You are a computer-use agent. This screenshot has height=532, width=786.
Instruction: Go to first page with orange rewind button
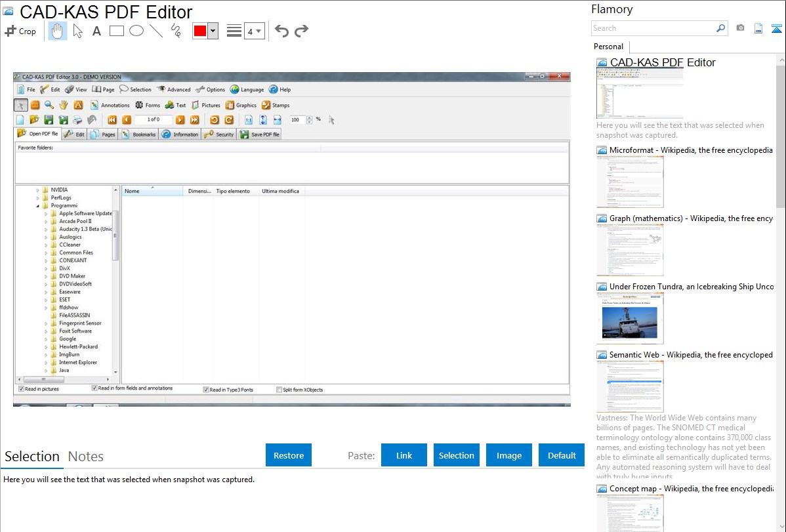112,120
